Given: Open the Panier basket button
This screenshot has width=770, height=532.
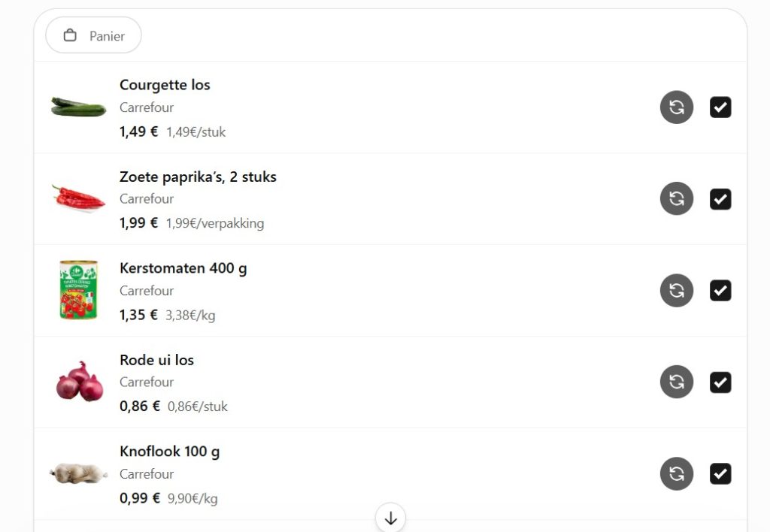Looking at the screenshot, I should [93, 35].
